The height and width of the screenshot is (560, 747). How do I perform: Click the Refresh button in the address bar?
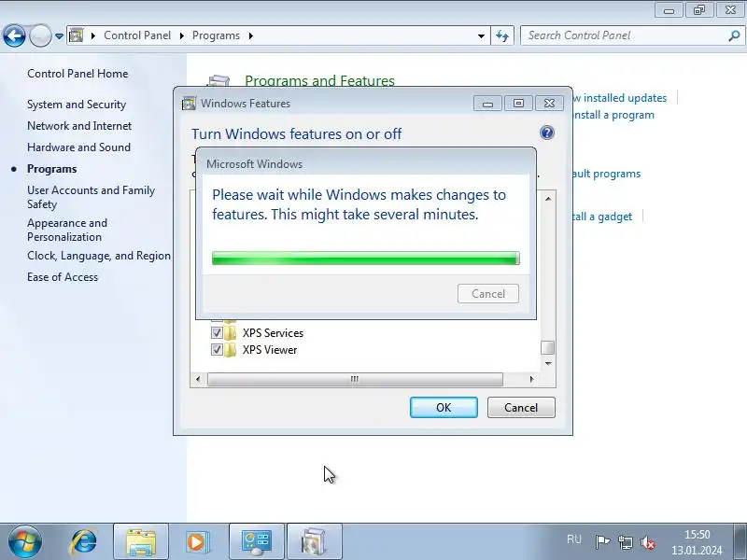[x=502, y=35]
